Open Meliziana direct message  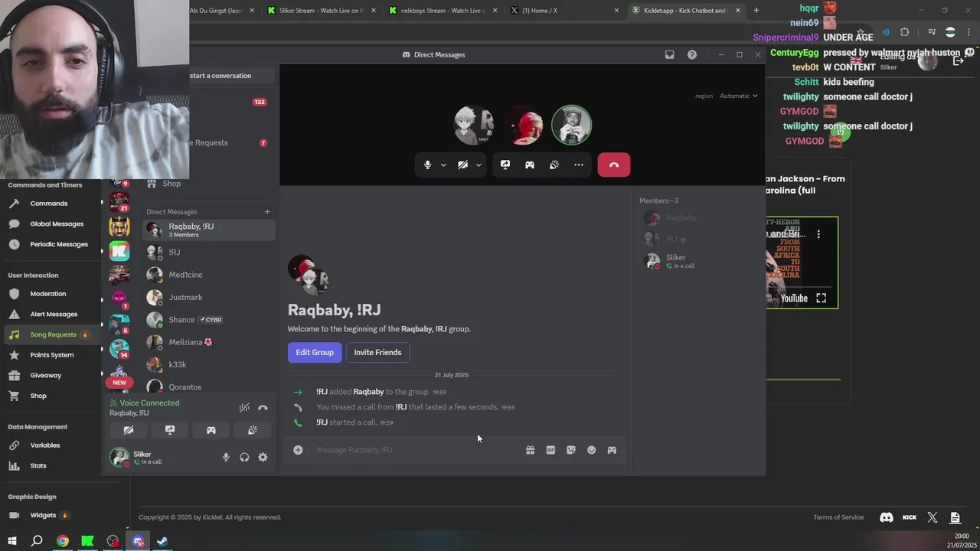[208, 342]
